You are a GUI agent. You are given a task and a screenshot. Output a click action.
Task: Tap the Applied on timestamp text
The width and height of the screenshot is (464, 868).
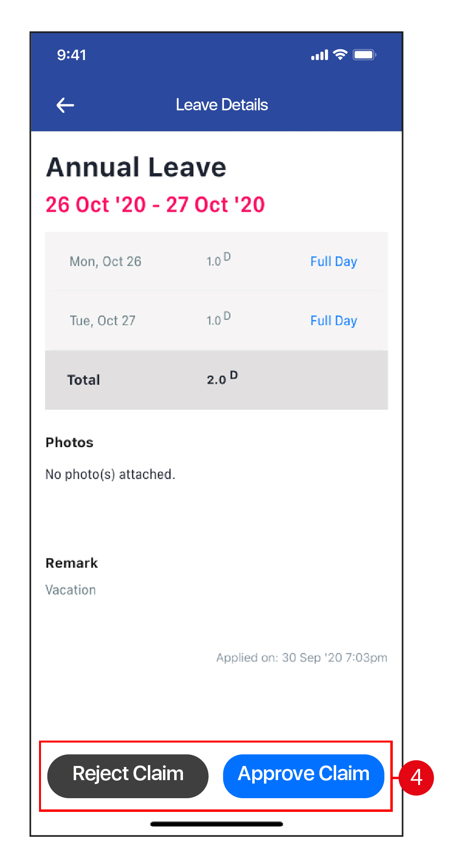(x=302, y=657)
